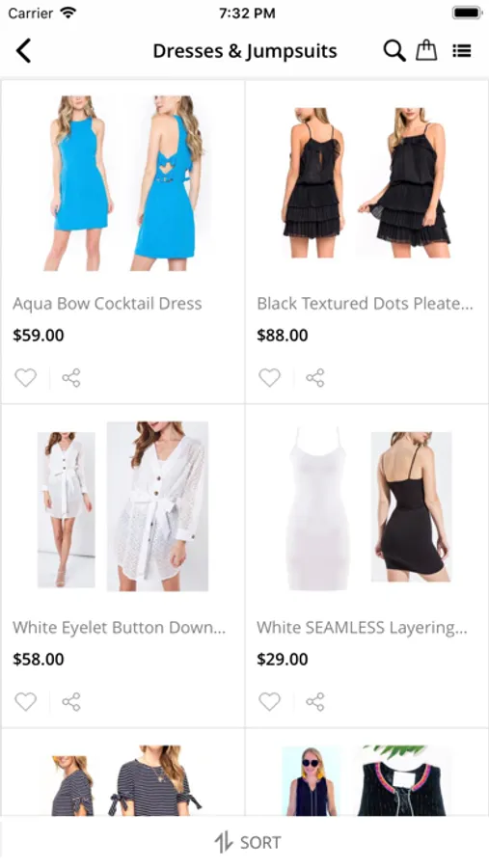The height and width of the screenshot is (868, 489).
Task: Open the search magnifier icon
Action: tap(394, 51)
